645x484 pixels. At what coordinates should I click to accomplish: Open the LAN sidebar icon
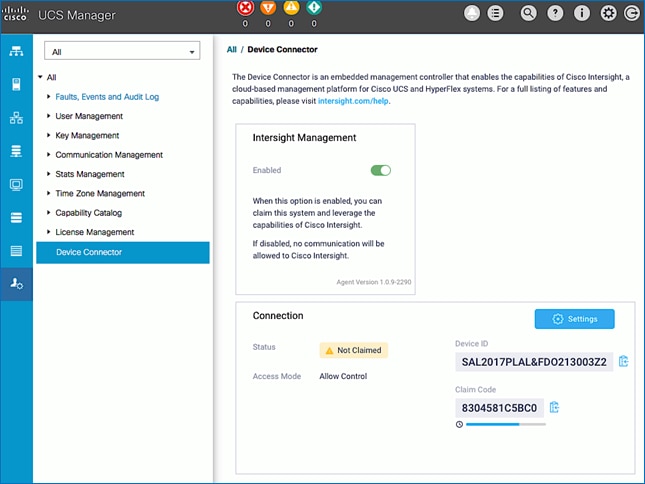(x=16, y=118)
